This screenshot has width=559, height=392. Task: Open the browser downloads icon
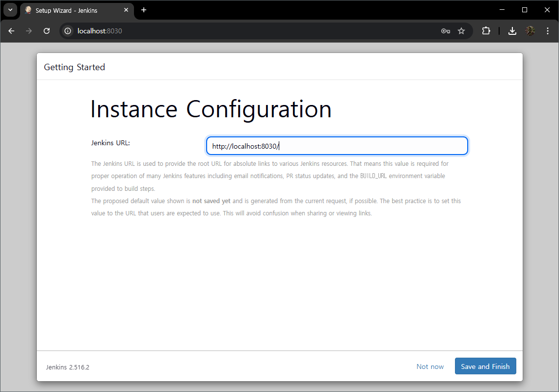tap(512, 31)
